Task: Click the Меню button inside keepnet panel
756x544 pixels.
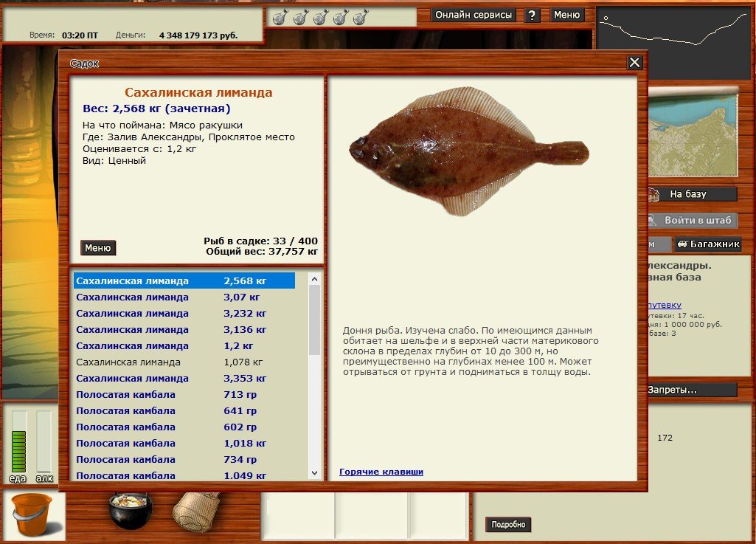Action: (97, 248)
